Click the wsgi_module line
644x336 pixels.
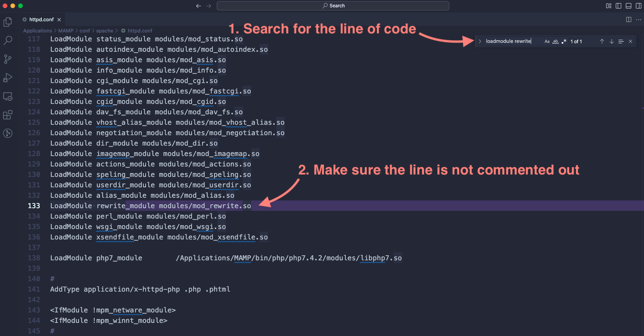coord(138,227)
